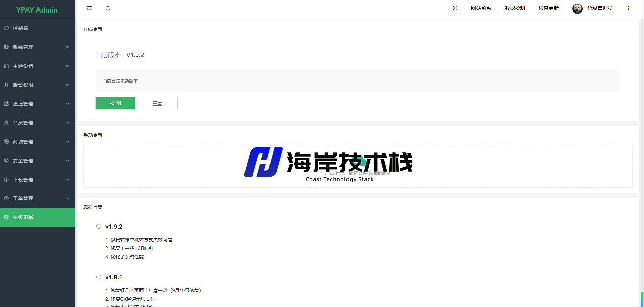This screenshot has height=307, width=644.
Task: Click the v1.9.2 timeline circle marker
Action: (x=99, y=226)
